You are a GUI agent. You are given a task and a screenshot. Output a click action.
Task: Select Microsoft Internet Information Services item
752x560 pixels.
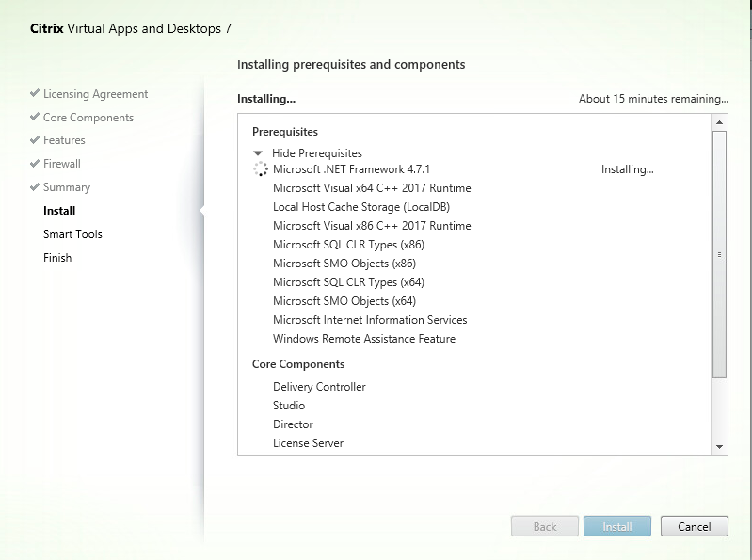click(370, 320)
